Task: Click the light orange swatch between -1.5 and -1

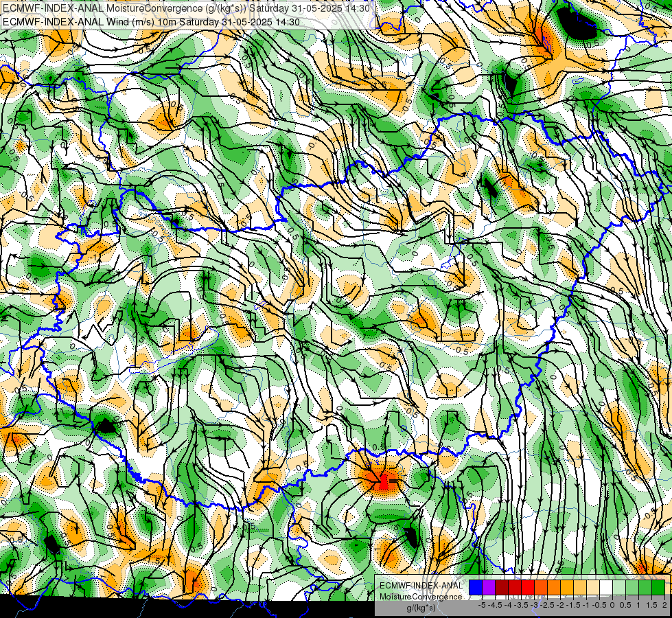Action: click(580, 587)
